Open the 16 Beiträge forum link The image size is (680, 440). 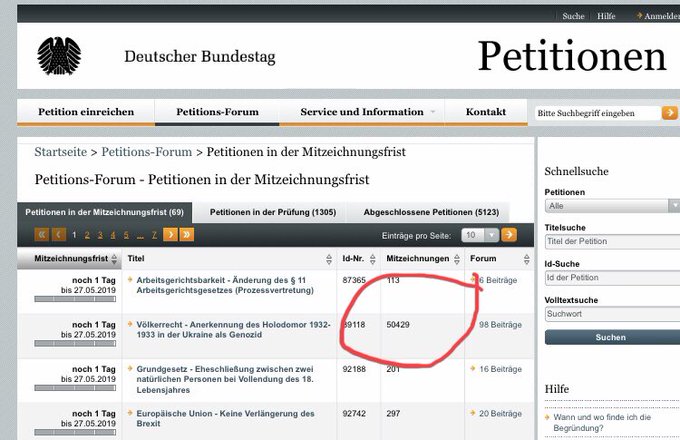(x=500, y=369)
